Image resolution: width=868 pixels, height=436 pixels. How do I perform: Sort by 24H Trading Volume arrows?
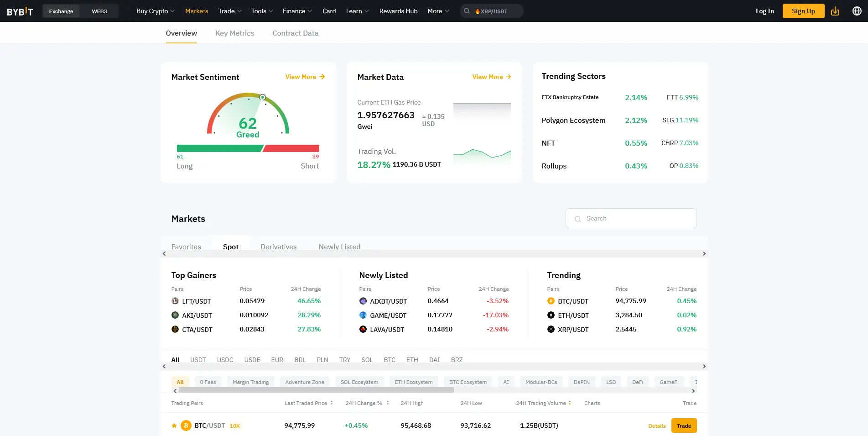pos(570,403)
